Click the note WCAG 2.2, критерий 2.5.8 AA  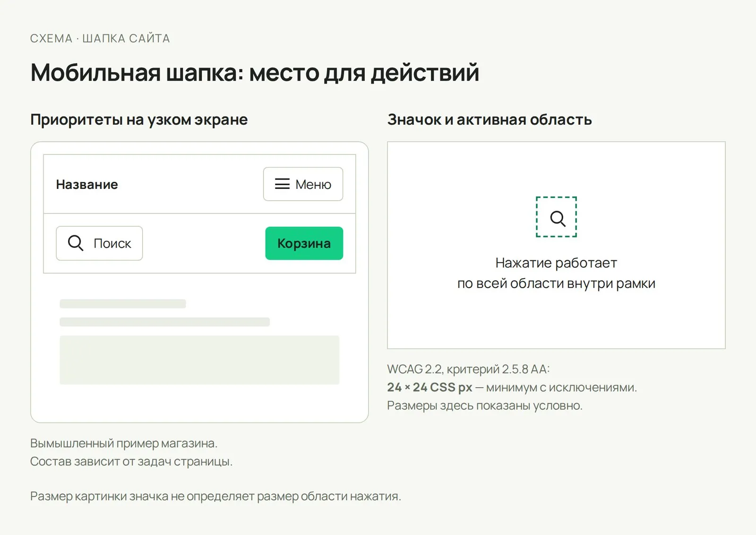click(468, 369)
